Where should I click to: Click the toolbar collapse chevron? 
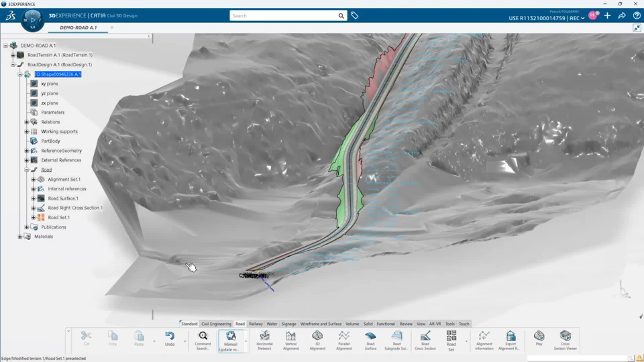click(68, 330)
